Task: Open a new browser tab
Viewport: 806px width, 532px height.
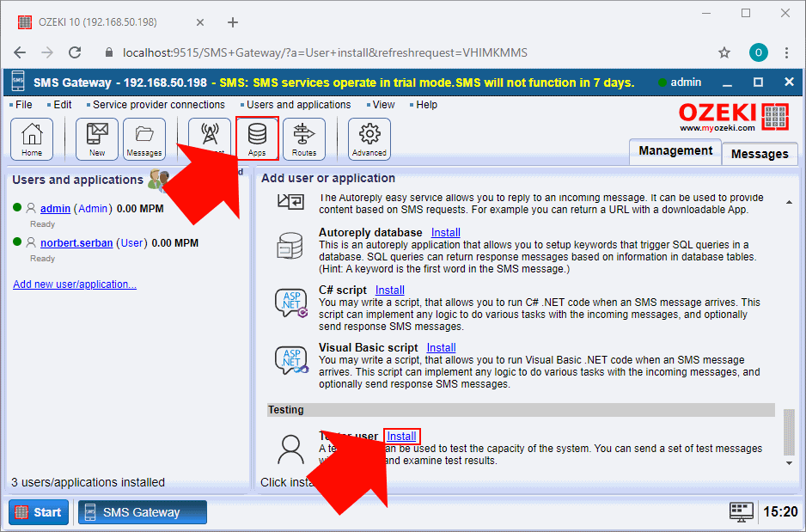Action: click(233, 22)
